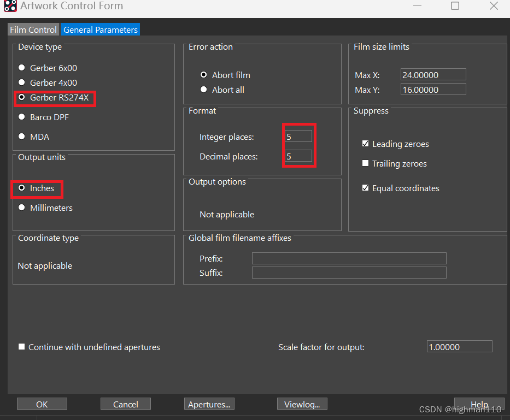Viewport: 510px width, 420px height.
Task: Set output units to Millimeters
Action: point(22,208)
